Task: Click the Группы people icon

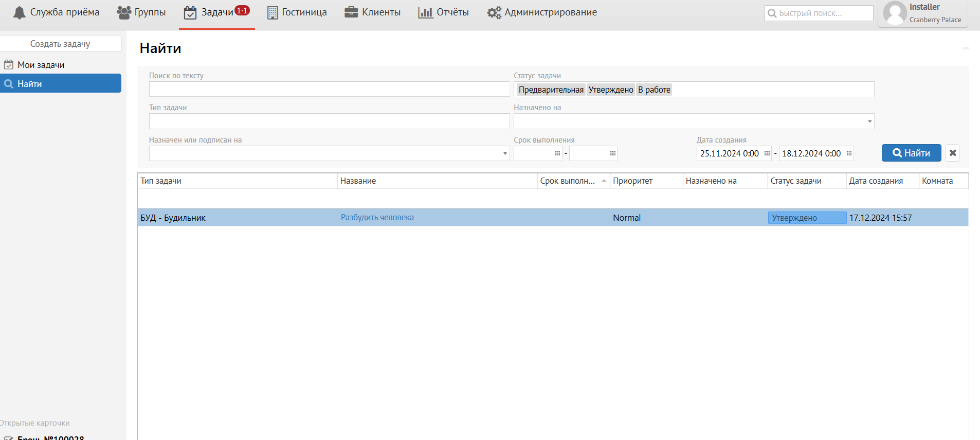Action: click(x=124, y=13)
